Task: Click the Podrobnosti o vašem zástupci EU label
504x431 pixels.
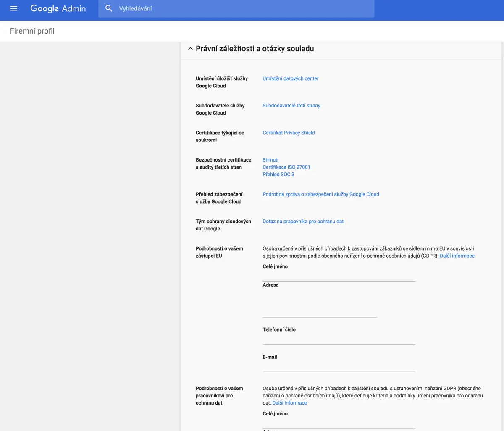Action: tap(219, 252)
